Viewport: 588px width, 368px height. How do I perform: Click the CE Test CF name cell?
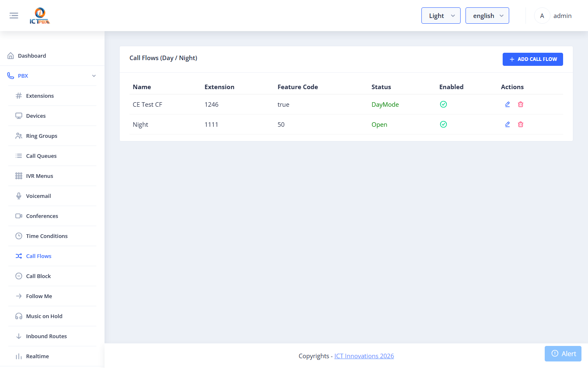147,104
